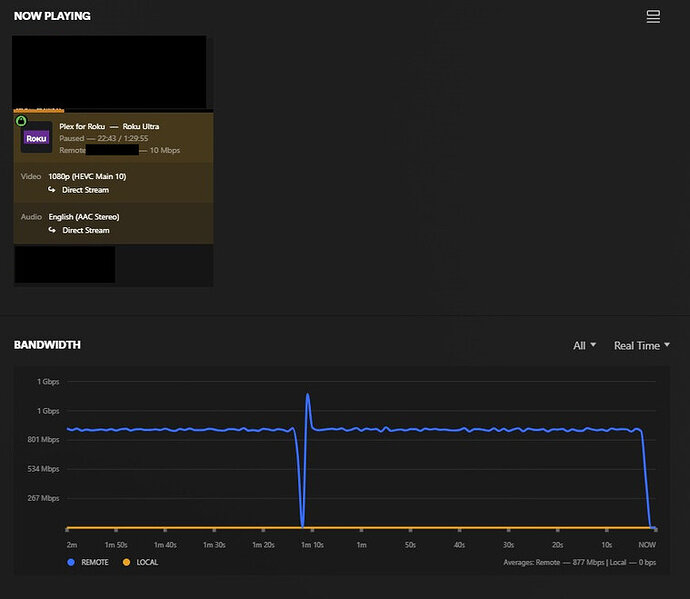Open the blacked-out media poster thumbnail

[109, 72]
